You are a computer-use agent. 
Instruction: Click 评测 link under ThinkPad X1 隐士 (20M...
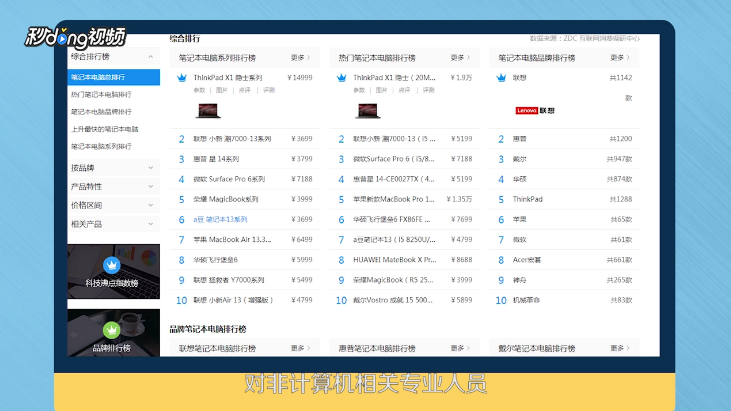pos(428,90)
